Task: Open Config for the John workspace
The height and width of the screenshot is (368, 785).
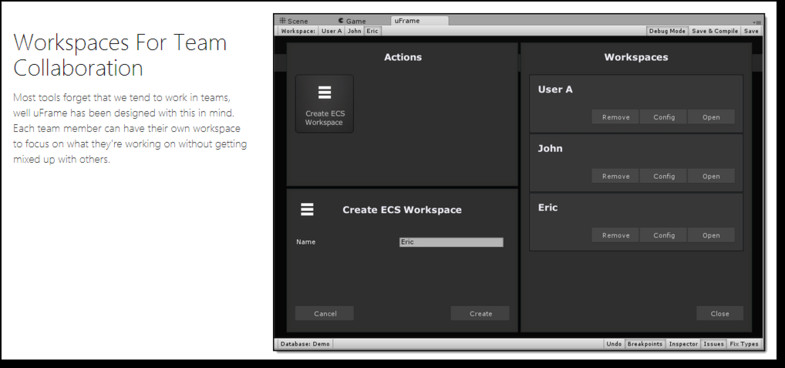Action: pyautogui.click(x=664, y=176)
